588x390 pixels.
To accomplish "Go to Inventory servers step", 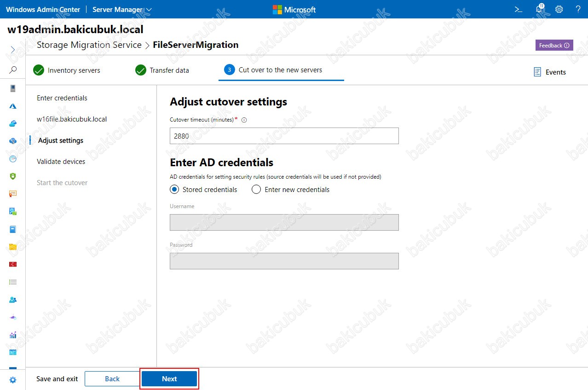I will coord(67,70).
